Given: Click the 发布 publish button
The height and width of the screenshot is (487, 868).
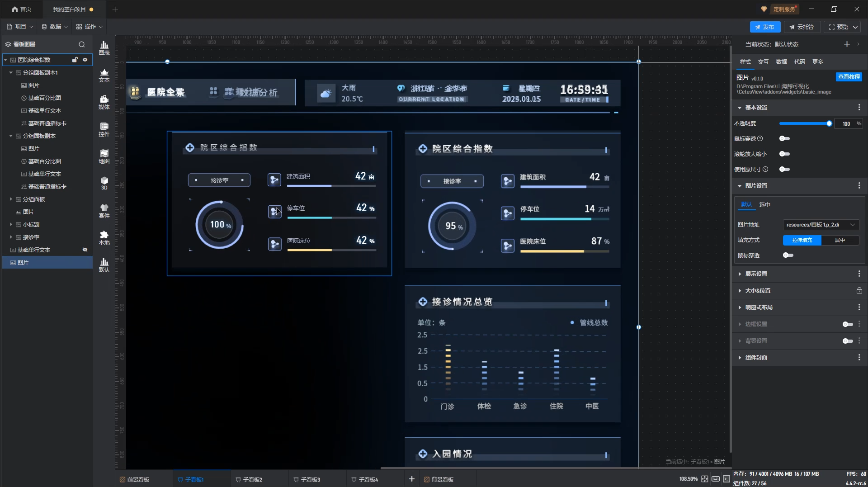Looking at the screenshot, I should [x=765, y=27].
